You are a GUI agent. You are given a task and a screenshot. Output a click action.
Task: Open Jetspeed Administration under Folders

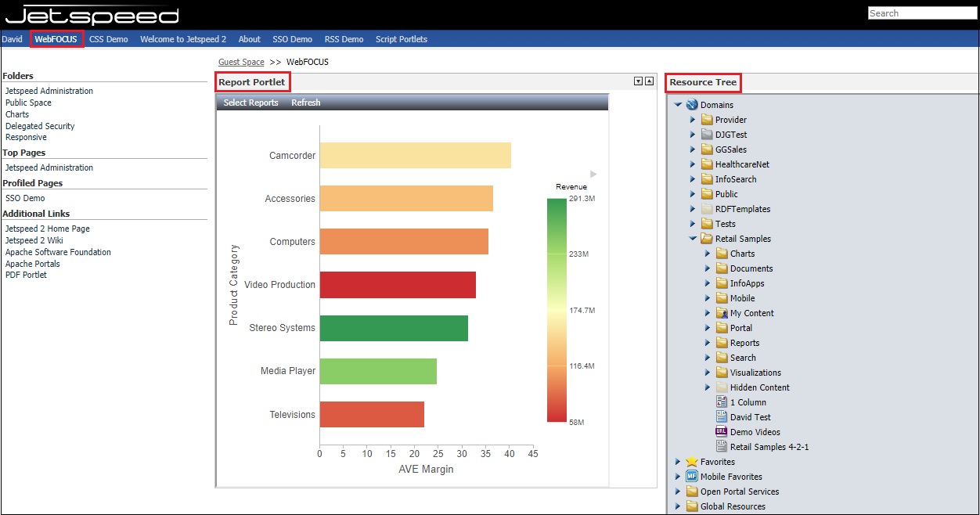(x=49, y=91)
